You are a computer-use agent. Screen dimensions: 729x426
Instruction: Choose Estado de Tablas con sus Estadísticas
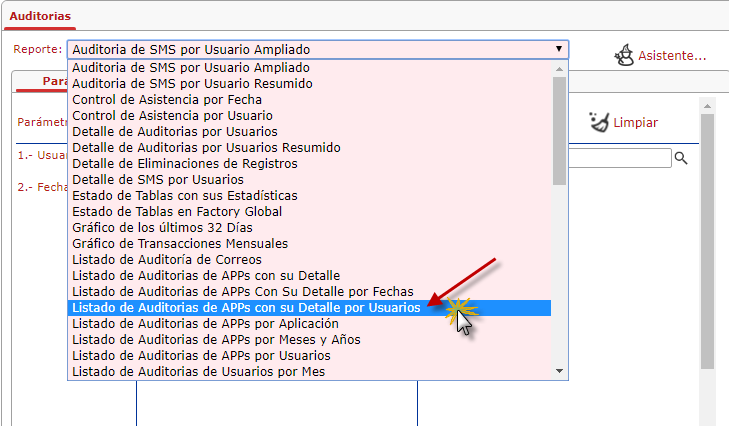click(x=310, y=195)
